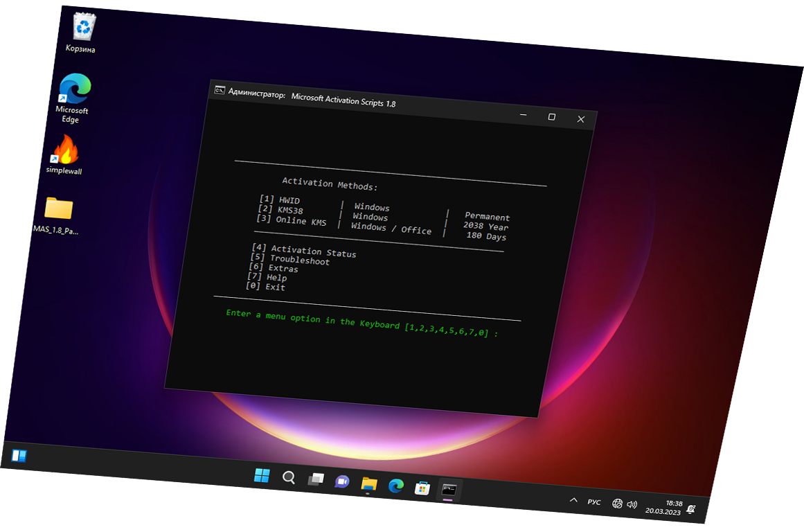
Task: Expand hidden tray icons chevron
Action: click(x=573, y=499)
